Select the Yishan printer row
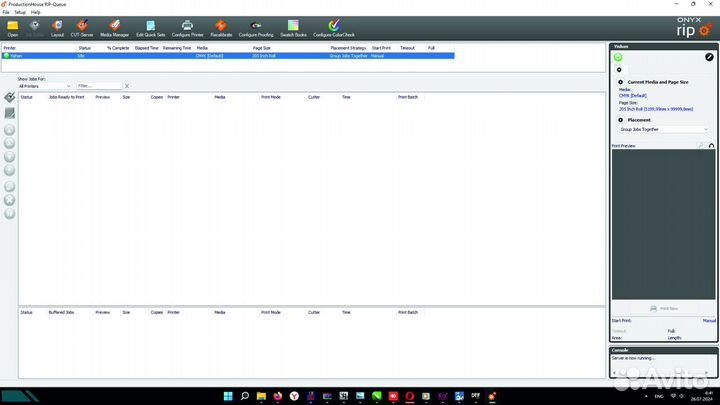This screenshot has height=405, width=720. tap(40, 56)
